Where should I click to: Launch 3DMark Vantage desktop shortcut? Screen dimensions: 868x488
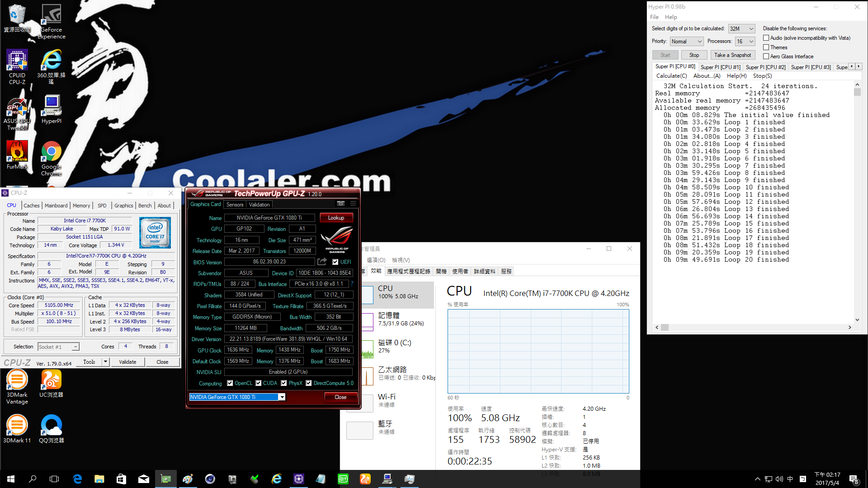point(17,387)
